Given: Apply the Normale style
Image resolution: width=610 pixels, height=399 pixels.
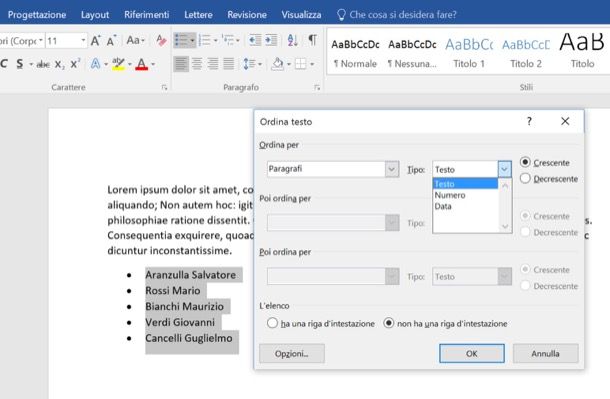Looking at the screenshot, I should (355, 53).
